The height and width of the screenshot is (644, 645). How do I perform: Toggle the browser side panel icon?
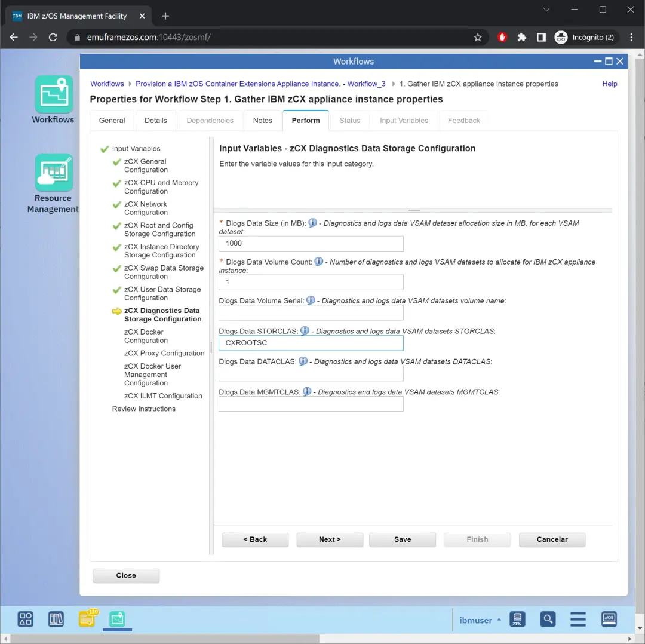pos(541,38)
